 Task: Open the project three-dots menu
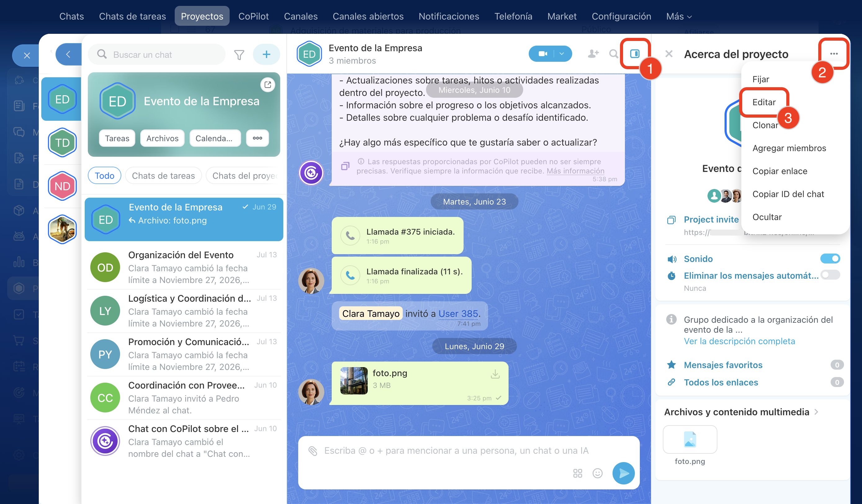(x=834, y=54)
